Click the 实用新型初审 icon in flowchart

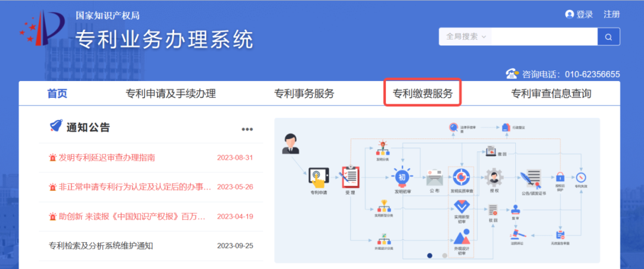(x=461, y=208)
